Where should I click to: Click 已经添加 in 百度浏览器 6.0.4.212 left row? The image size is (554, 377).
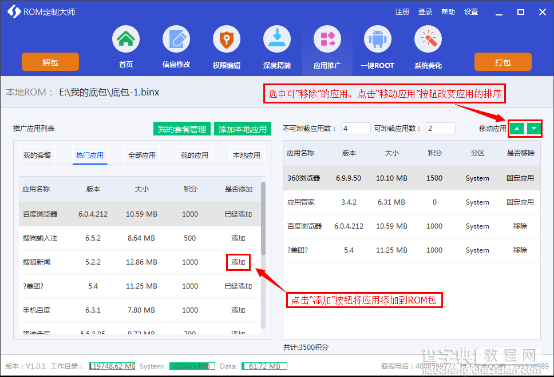pyautogui.click(x=238, y=214)
